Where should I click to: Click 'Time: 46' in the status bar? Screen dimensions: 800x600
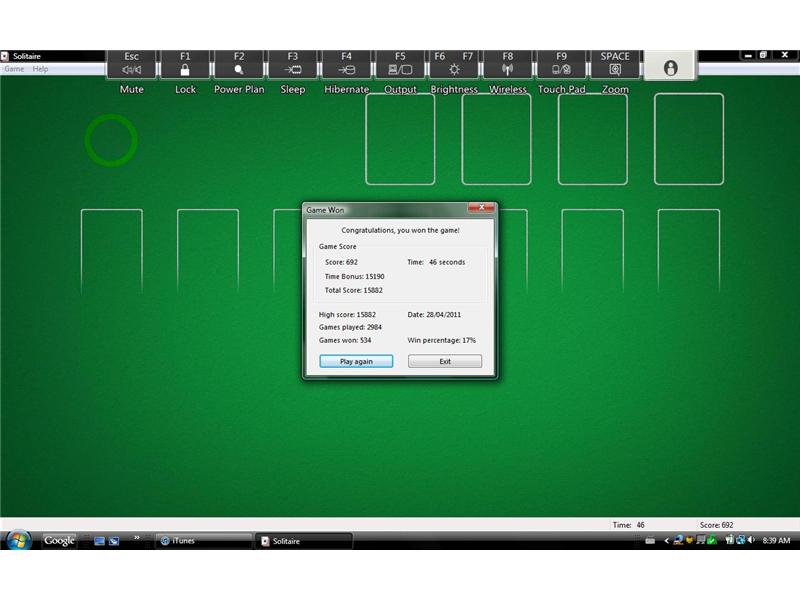[629, 524]
